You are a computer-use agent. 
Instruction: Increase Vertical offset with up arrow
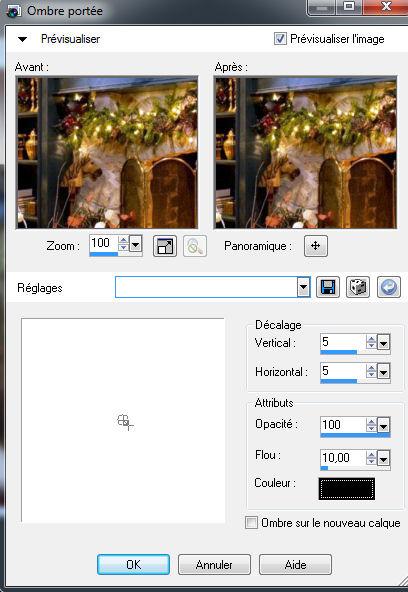pos(371,339)
